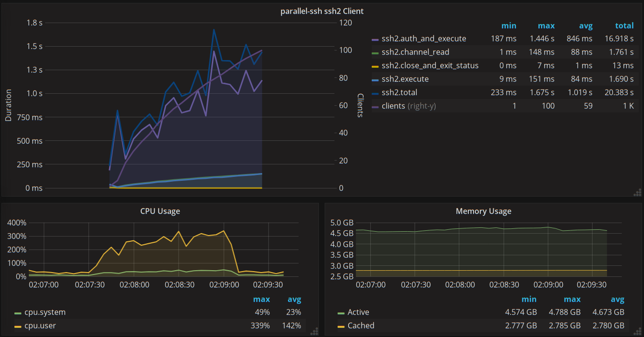The height and width of the screenshot is (337, 644).
Task: Click the ssh2.auth_and_execute 1.446 s max value
Action: click(542, 38)
